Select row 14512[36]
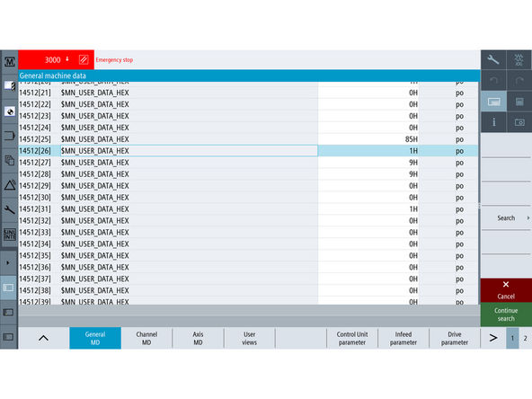 [248, 268]
